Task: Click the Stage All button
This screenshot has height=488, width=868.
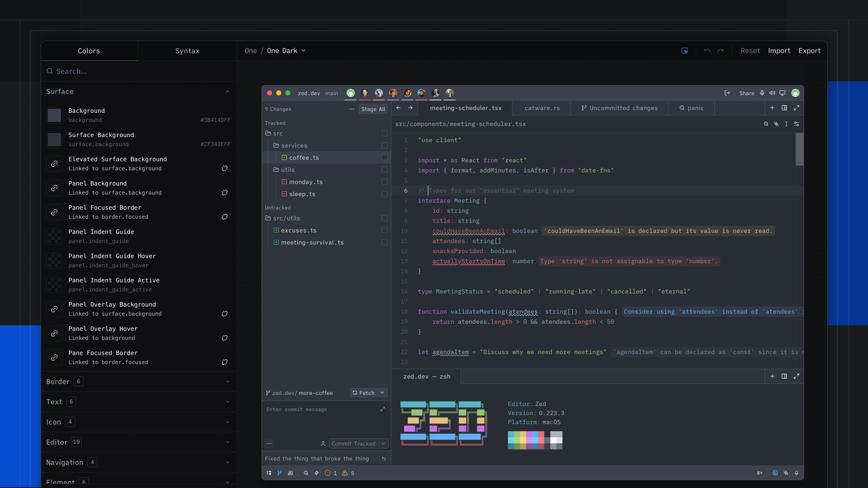Action: (x=373, y=109)
